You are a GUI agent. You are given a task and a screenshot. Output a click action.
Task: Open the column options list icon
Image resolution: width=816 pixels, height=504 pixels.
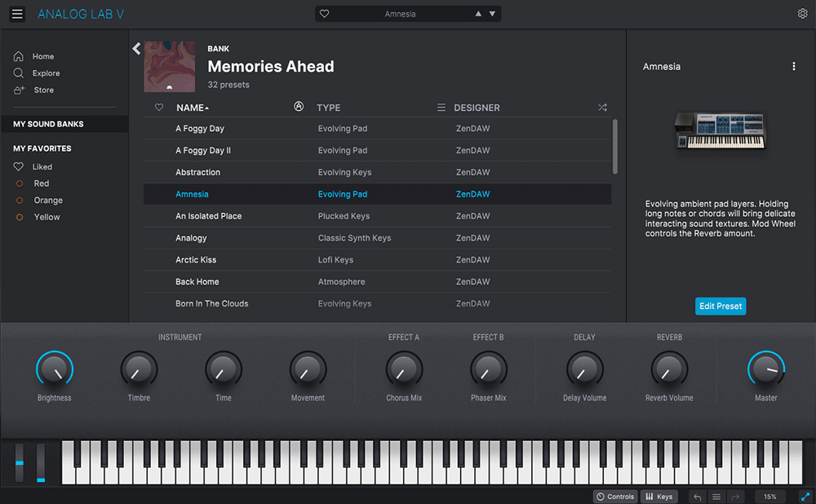pos(441,107)
